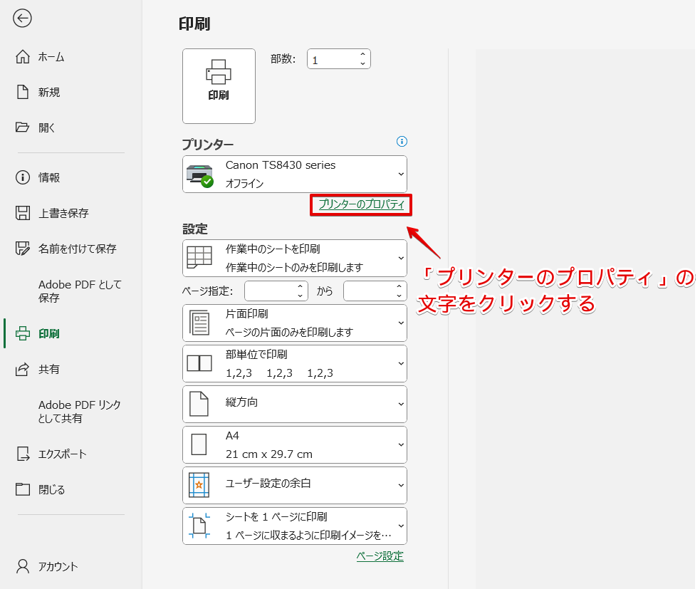Open the printer selection dropdown
The image size is (700, 589).
[399, 174]
